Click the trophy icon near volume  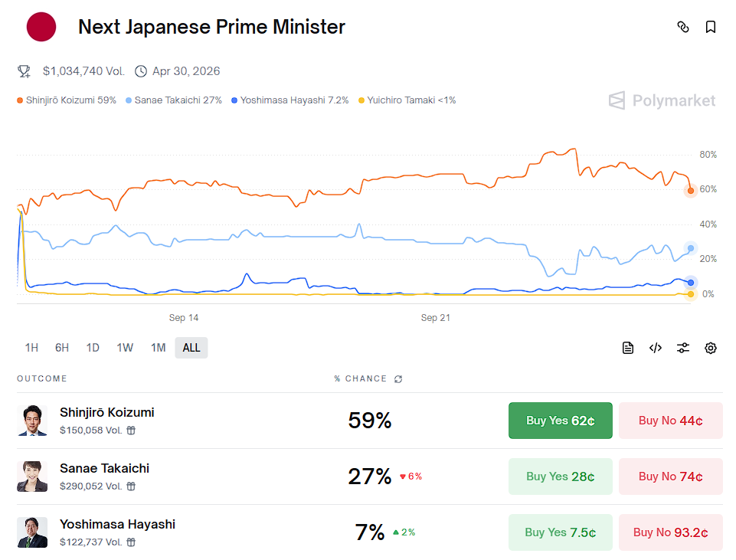[x=25, y=71]
